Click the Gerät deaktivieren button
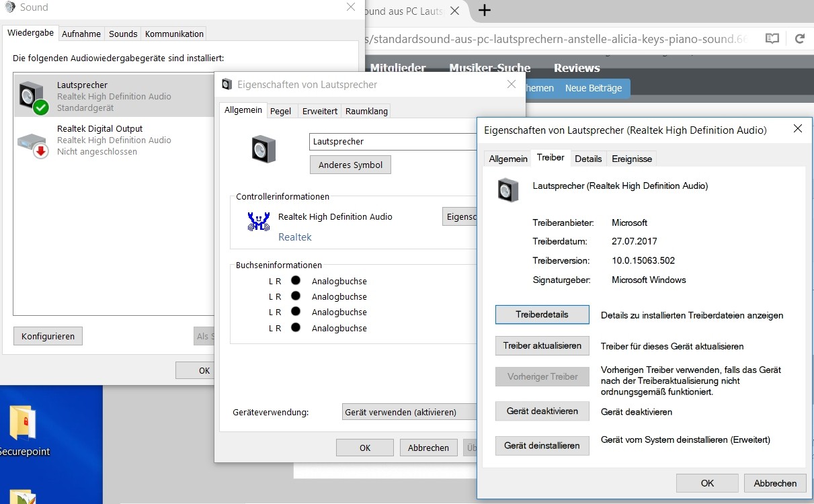This screenshot has height=504, width=814. (542, 411)
